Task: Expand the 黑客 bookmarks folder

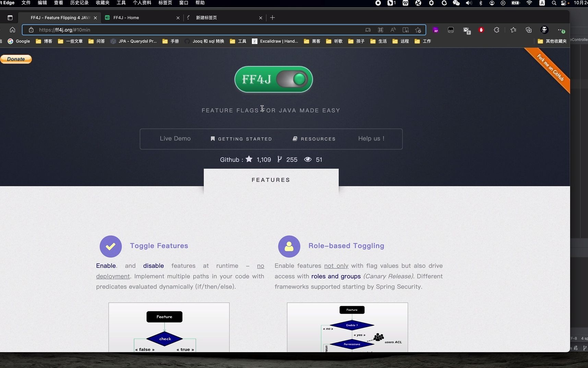Action: (312, 41)
